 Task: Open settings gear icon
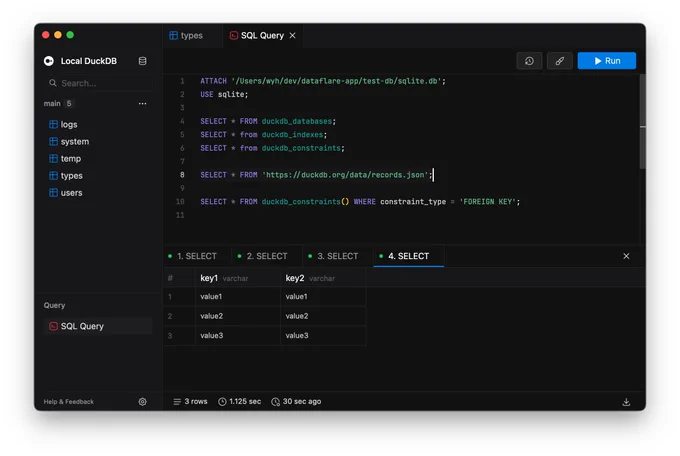[x=142, y=402]
